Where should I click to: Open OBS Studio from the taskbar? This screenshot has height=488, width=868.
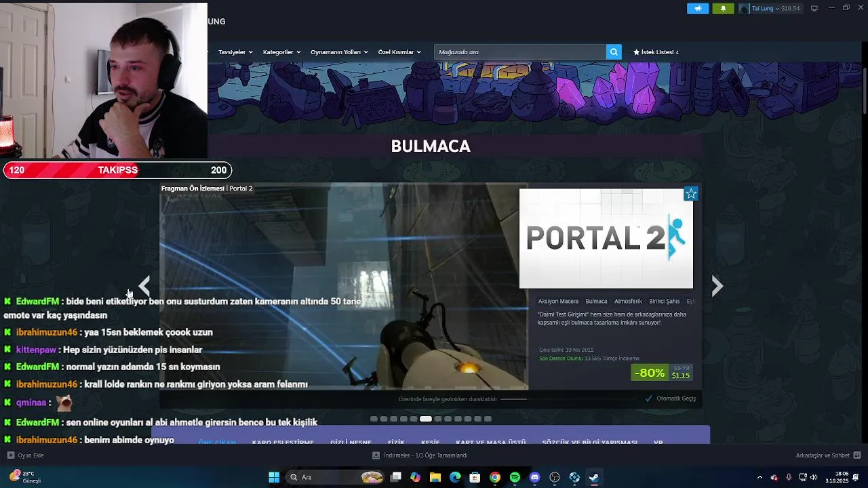pyautogui.click(x=555, y=477)
